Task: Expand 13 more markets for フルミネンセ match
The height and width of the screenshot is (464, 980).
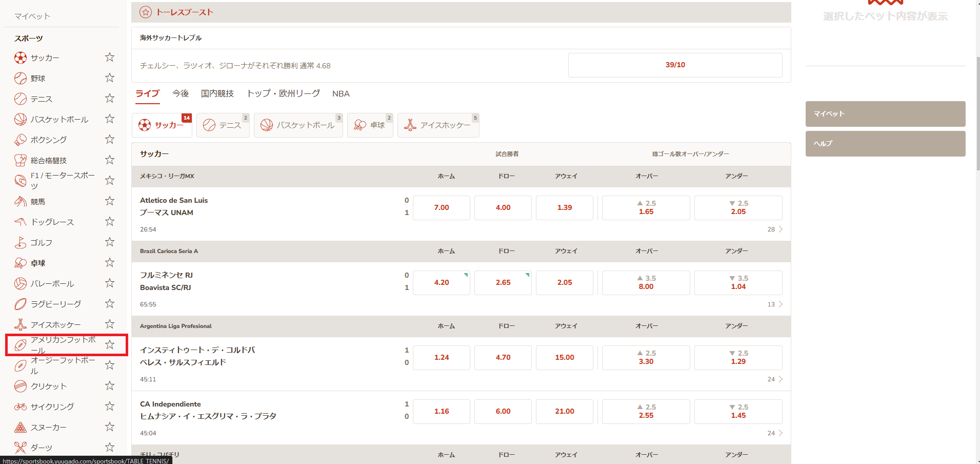Action: 775,304
